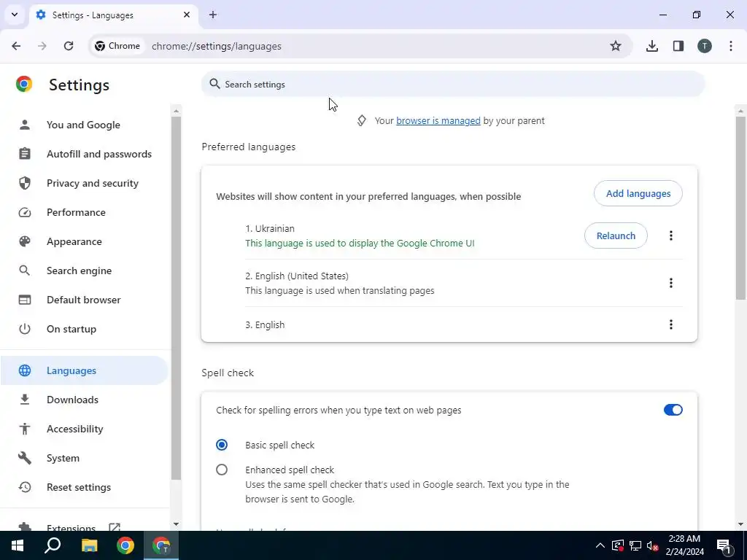Open the Windows Start menu
The height and width of the screenshot is (560, 747).
click(x=18, y=545)
